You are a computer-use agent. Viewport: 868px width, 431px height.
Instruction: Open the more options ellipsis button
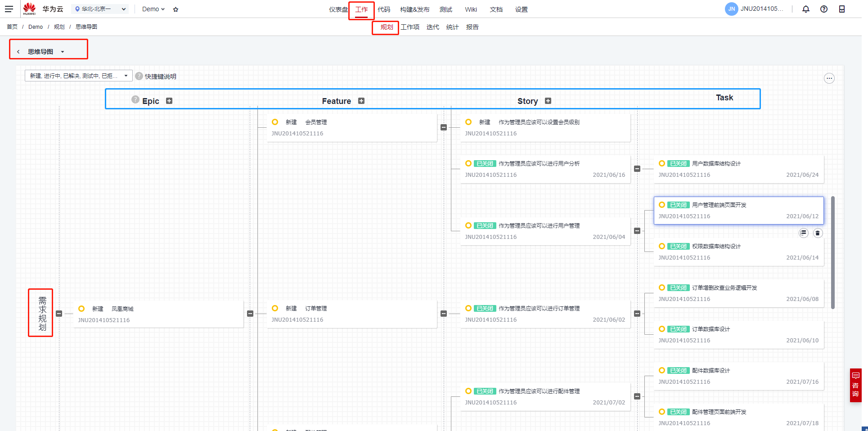[829, 78]
